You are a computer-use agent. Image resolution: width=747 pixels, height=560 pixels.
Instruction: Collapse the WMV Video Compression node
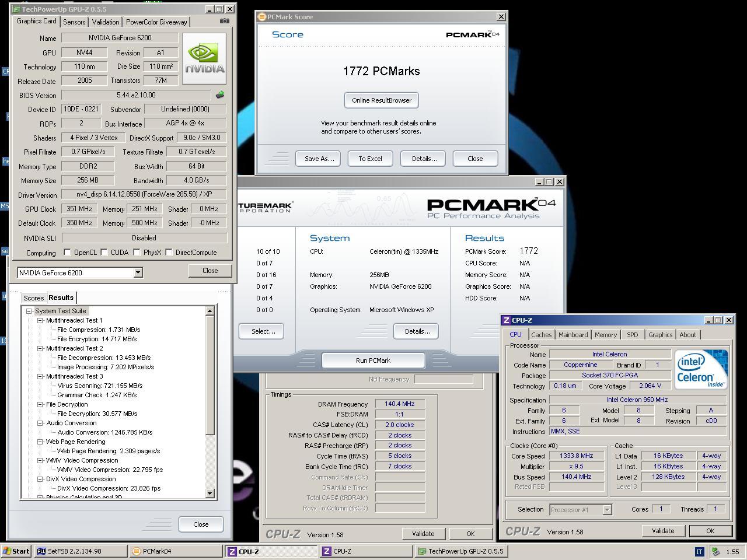coord(40,460)
